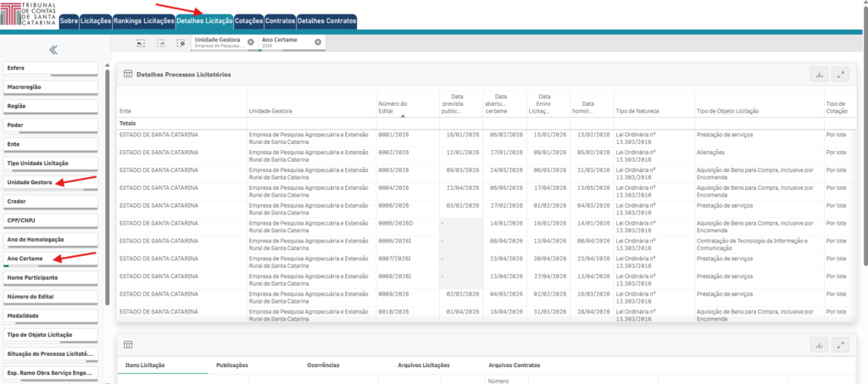Select the Arquivos Licitações sub-tab
This screenshot has height=384, width=868.
coord(424,365)
